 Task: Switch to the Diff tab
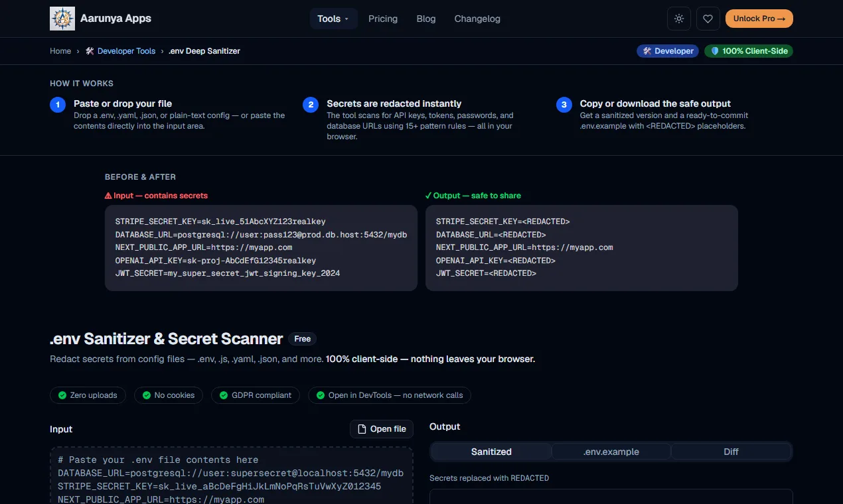731,452
